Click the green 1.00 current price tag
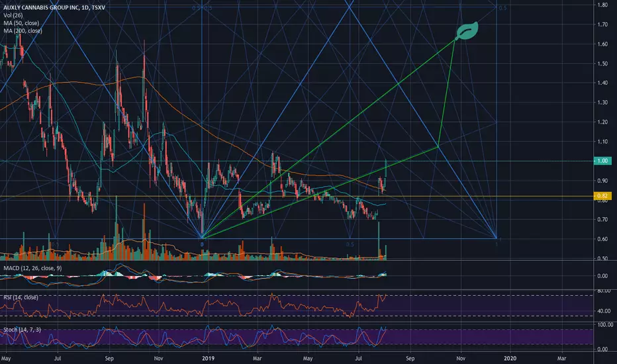617x364 pixels. (x=602, y=161)
